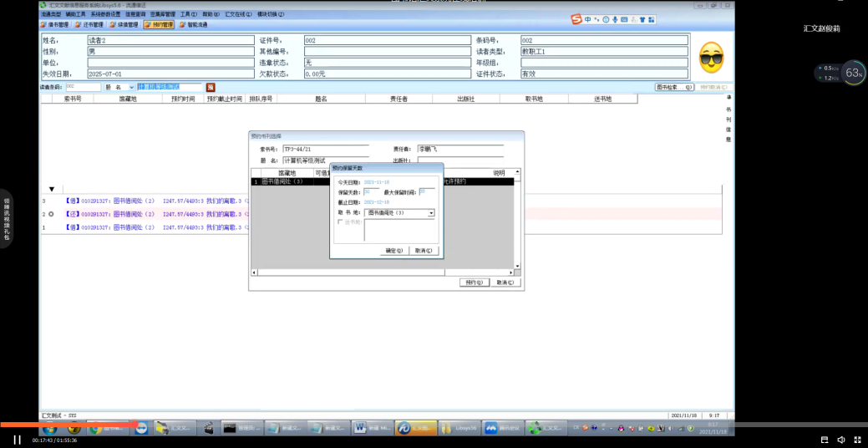Click the sunglasses emoji reader photo

pyautogui.click(x=711, y=57)
